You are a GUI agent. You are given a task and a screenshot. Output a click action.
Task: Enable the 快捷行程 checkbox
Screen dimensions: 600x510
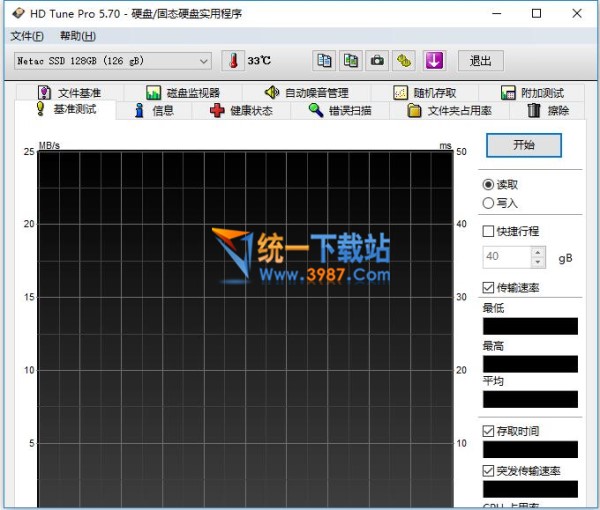click(488, 231)
